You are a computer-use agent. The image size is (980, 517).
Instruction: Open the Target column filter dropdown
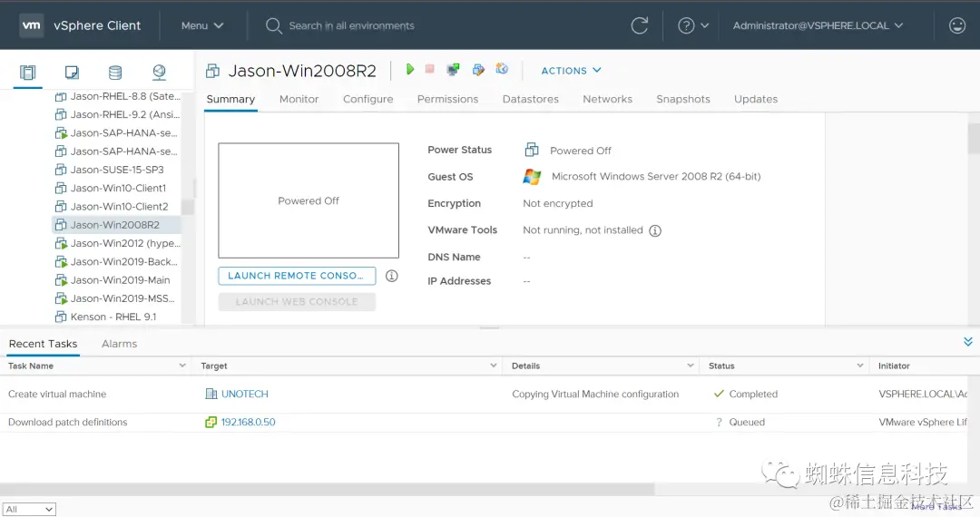click(x=493, y=366)
